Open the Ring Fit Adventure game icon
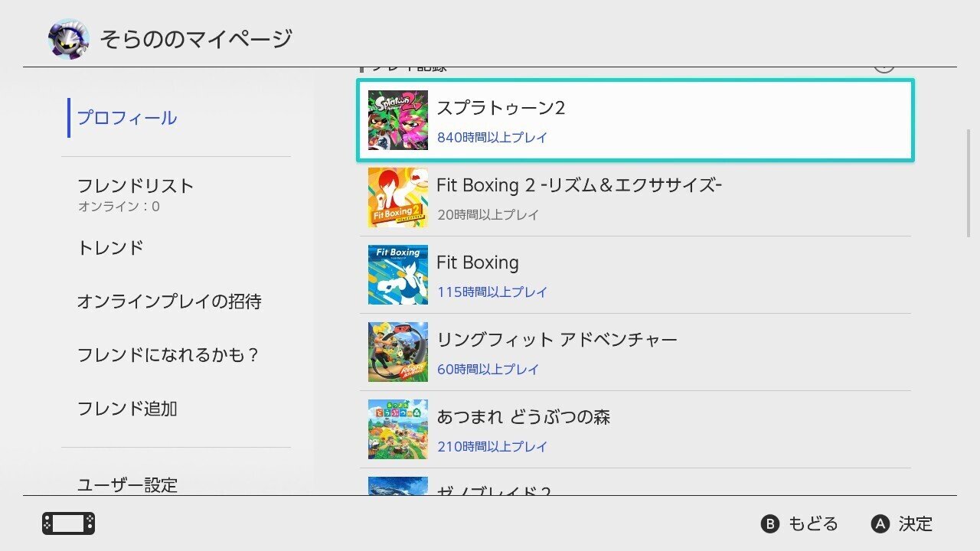 point(397,352)
